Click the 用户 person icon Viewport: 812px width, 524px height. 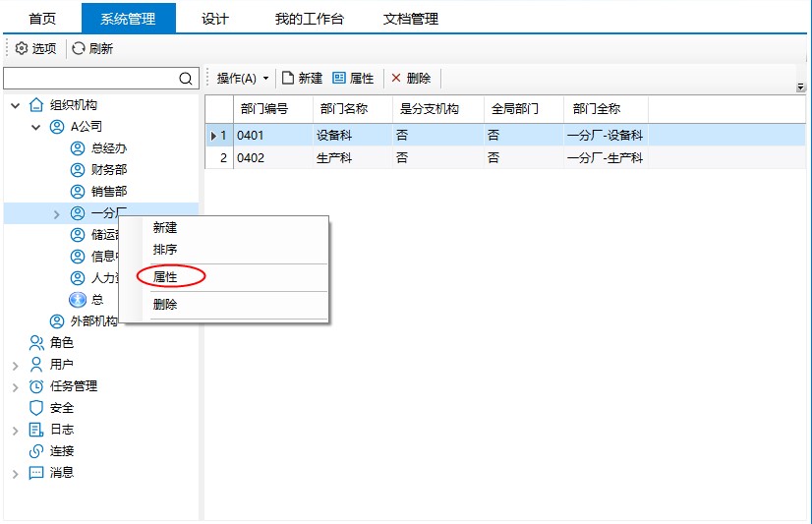(x=35, y=365)
